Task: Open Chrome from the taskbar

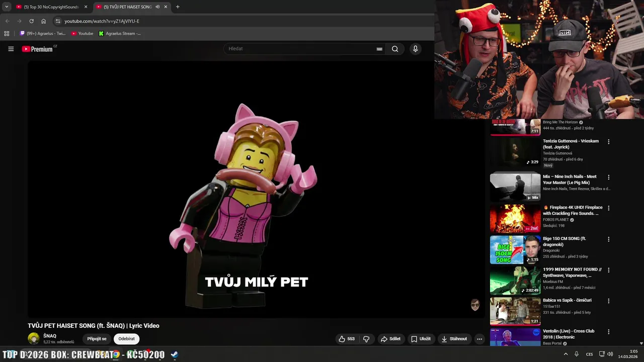Action: (x=116, y=354)
